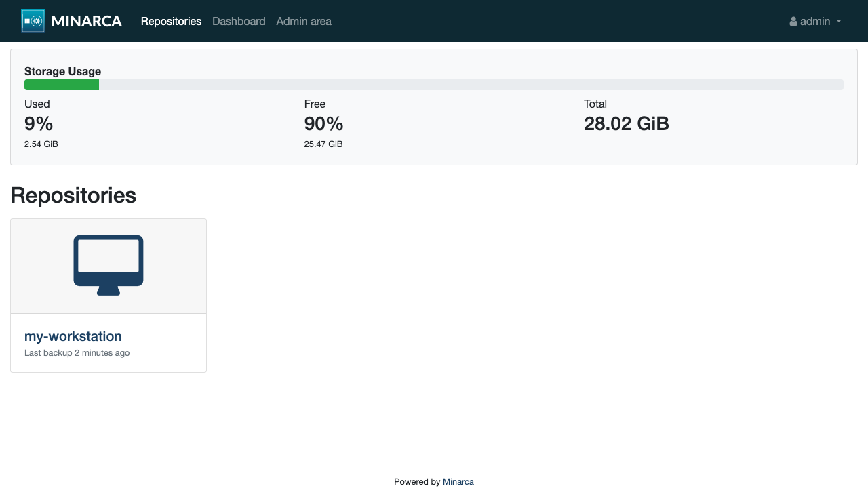
Task: Click the '28.02 GiB' total value
Action: pyautogui.click(x=627, y=123)
